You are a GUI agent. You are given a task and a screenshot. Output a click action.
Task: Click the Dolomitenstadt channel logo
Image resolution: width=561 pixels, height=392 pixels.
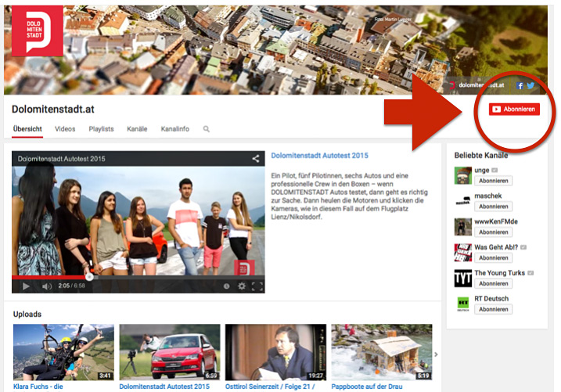(38, 31)
